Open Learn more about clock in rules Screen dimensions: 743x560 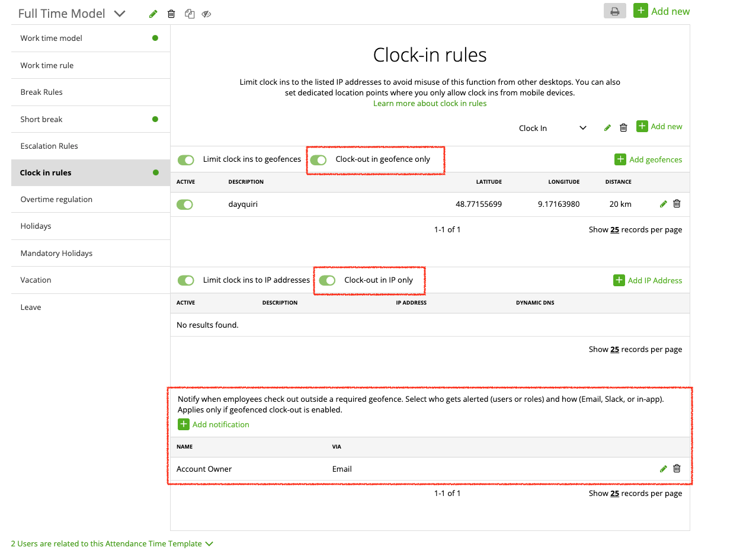(x=430, y=103)
